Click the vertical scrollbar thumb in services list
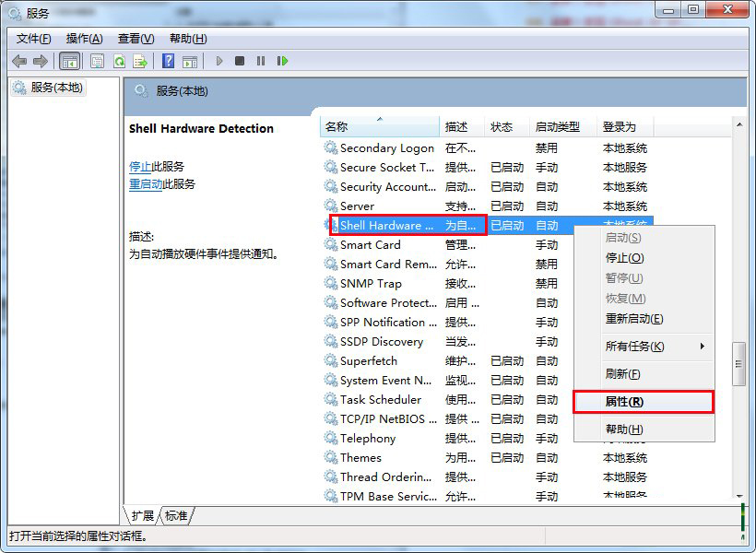Screen dimensions: 756x553 tap(738, 364)
